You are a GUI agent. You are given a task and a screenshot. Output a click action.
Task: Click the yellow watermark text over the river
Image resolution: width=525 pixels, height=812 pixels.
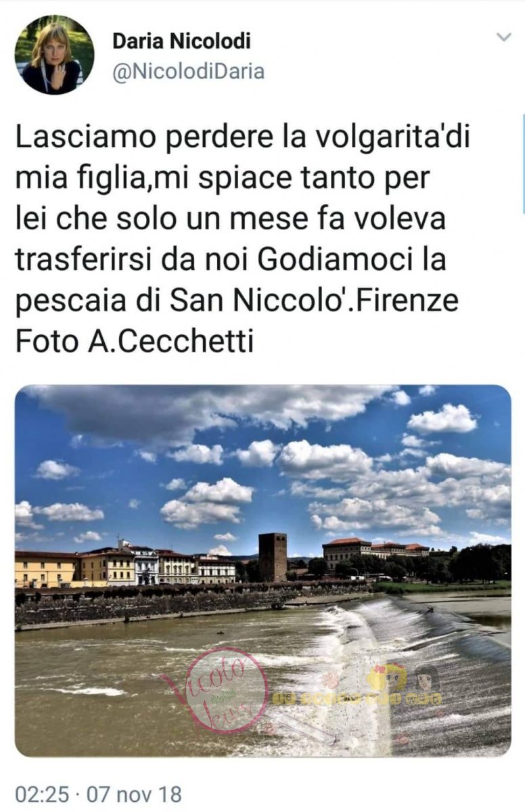click(x=357, y=698)
